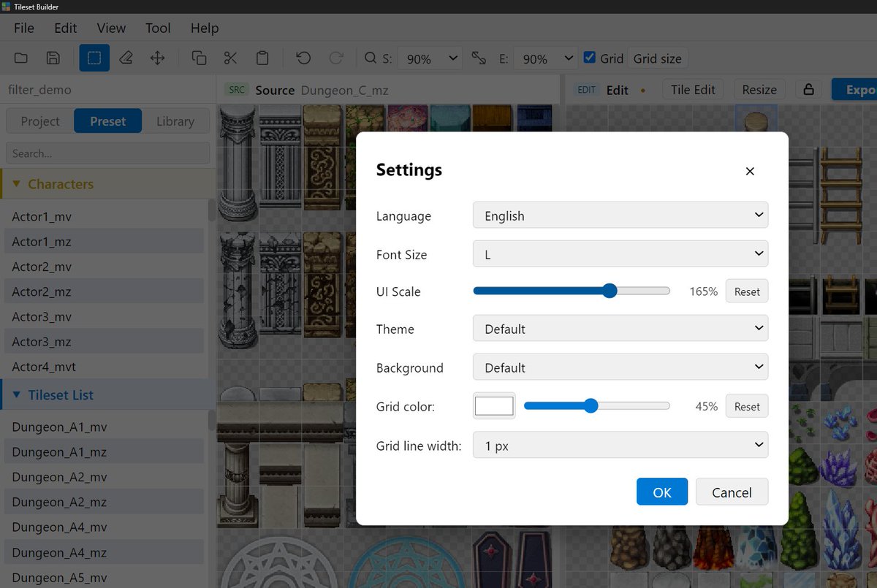The height and width of the screenshot is (588, 877).
Task: Reset the Grid color opacity
Action: point(747,407)
